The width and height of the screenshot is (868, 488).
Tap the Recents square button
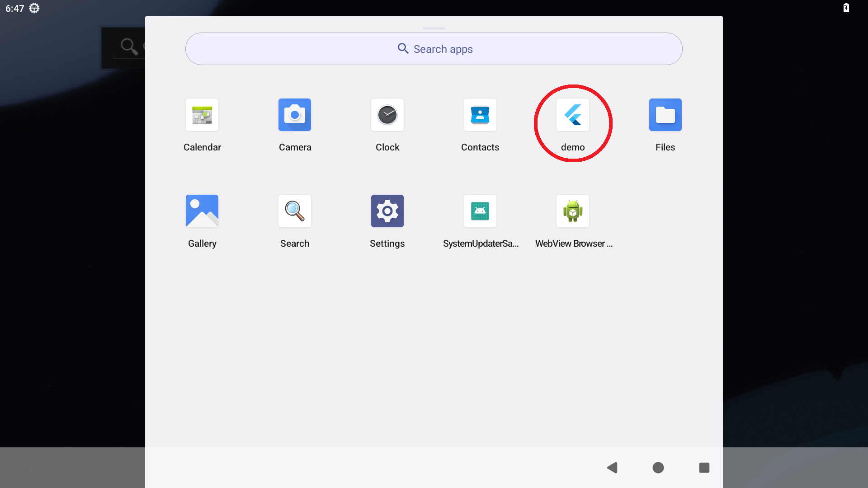(704, 468)
